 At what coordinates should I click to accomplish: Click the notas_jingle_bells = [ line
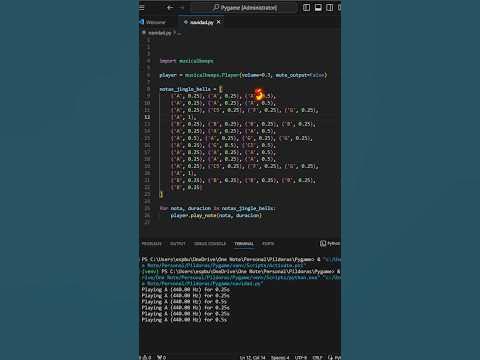pyautogui.click(x=191, y=89)
